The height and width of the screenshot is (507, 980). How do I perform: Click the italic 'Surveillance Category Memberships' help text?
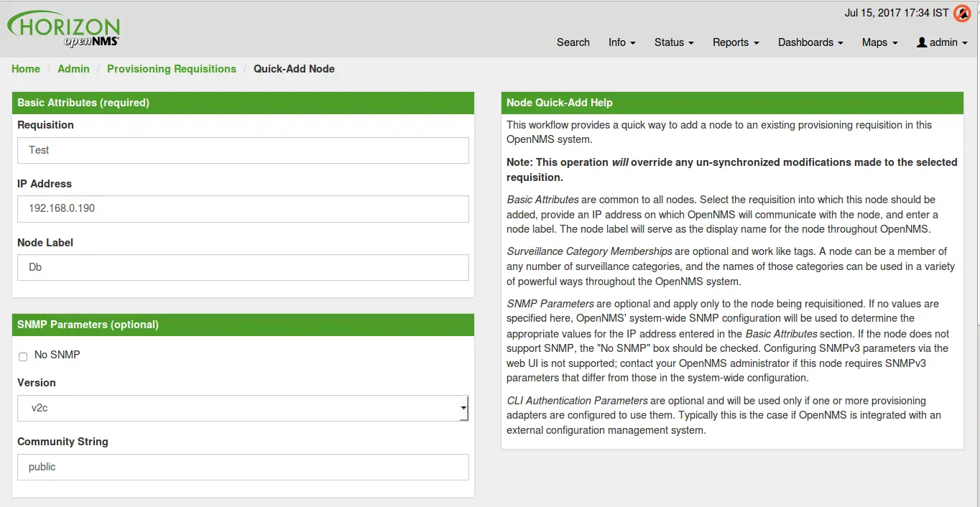click(x=590, y=251)
